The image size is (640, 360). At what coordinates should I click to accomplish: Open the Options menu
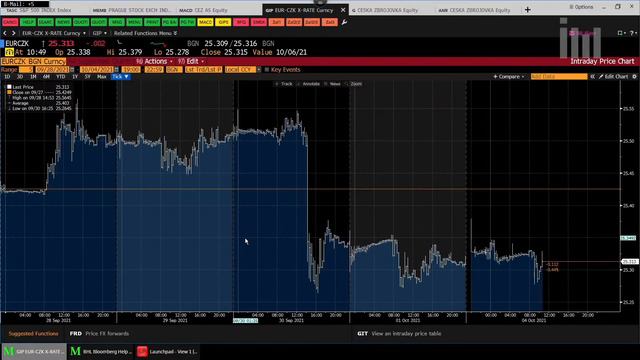click(x=581, y=7)
